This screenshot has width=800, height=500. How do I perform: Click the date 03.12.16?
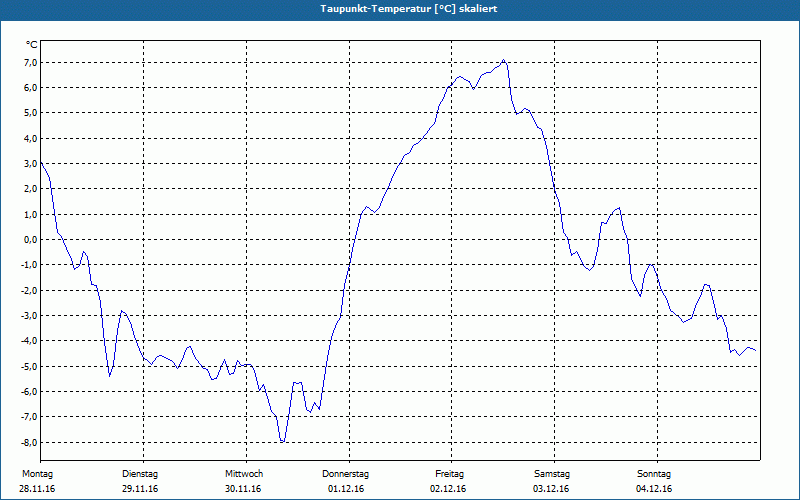point(551,489)
